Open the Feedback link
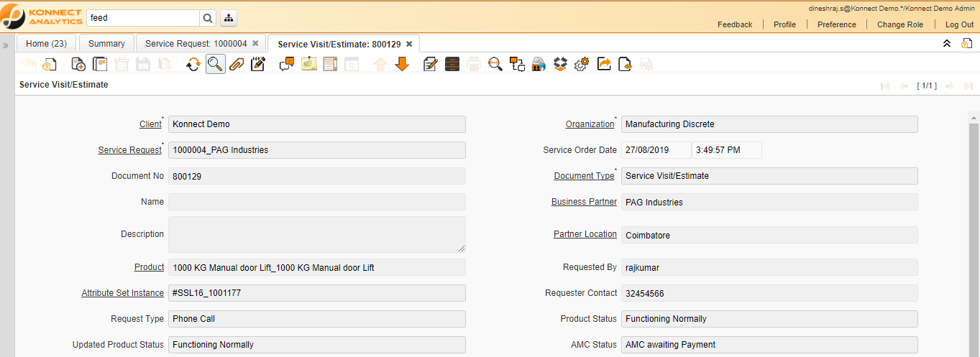The width and height of the screenshot is (980, 357). [x=735, y=24]
